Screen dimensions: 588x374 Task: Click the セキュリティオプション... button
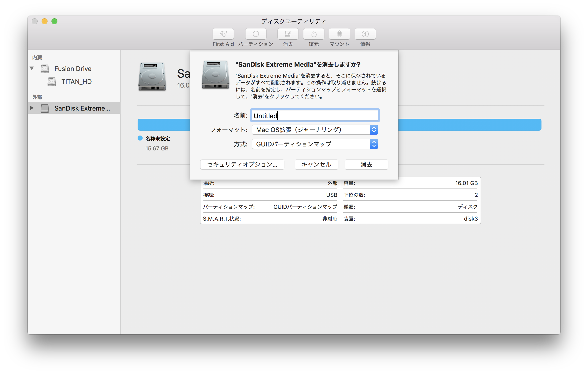click(242, 164)
